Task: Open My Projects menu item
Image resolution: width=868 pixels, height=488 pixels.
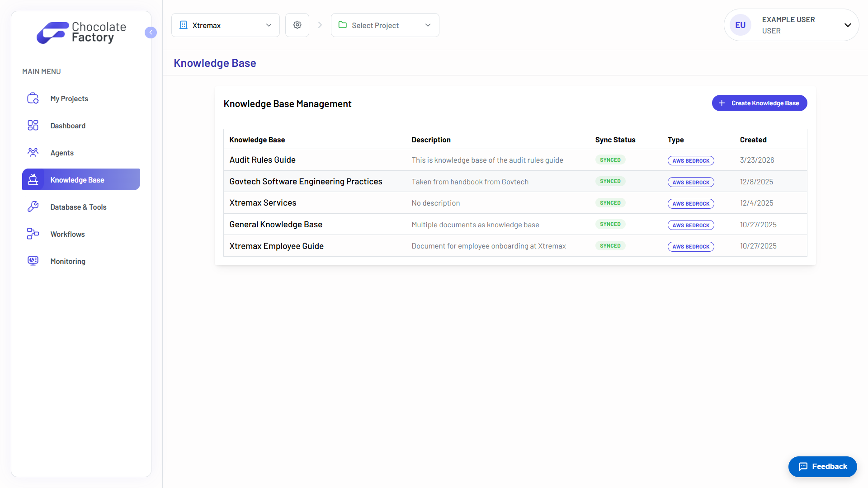Action: coord(81,99)
